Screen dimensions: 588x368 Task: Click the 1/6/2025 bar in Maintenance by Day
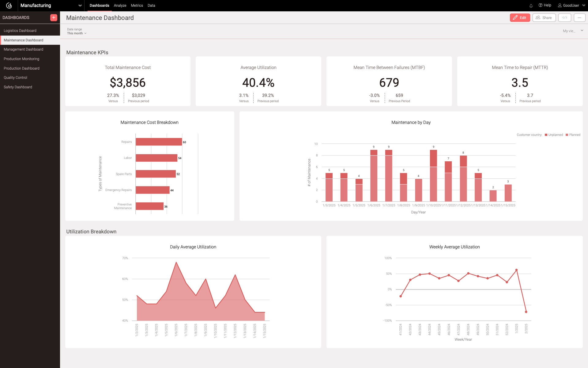(x=374, y=175)
